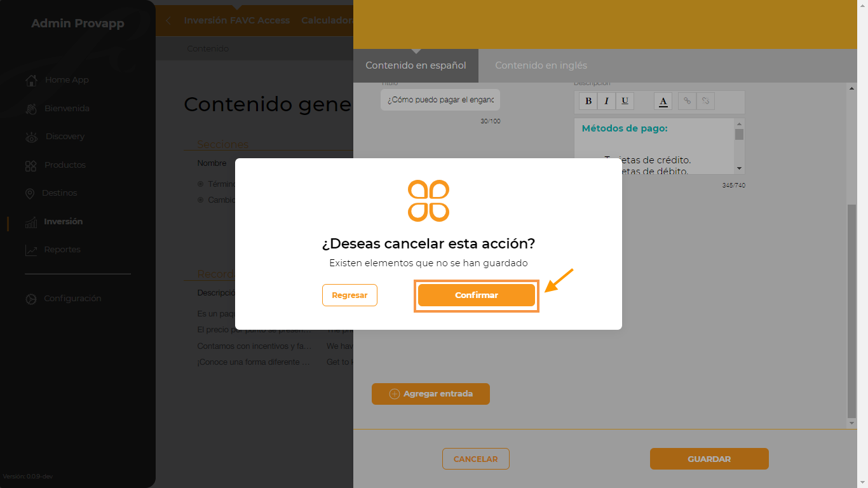Click Regresar to return to editing

pos(349,295)
